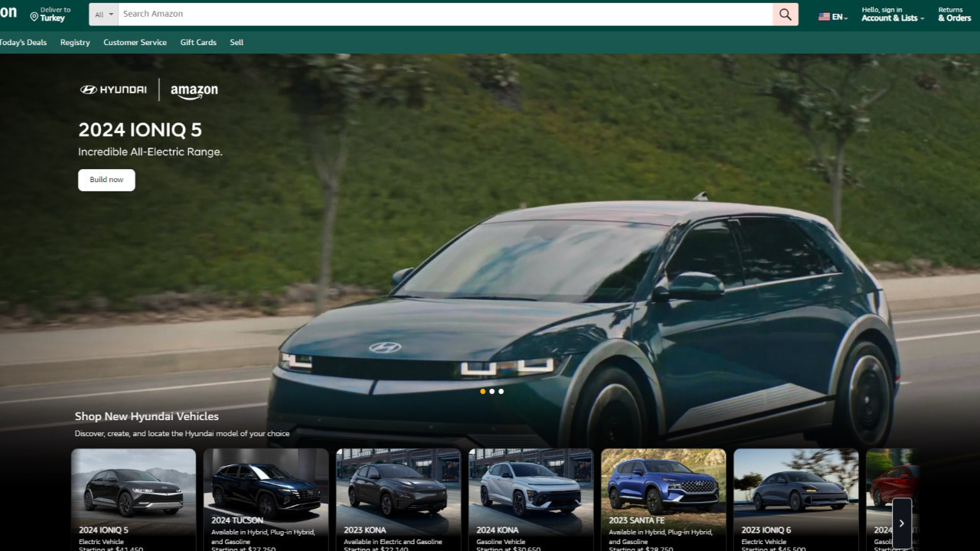Switch to the second carousel slide dot
The image size is (980, 551).
point(492,391)
